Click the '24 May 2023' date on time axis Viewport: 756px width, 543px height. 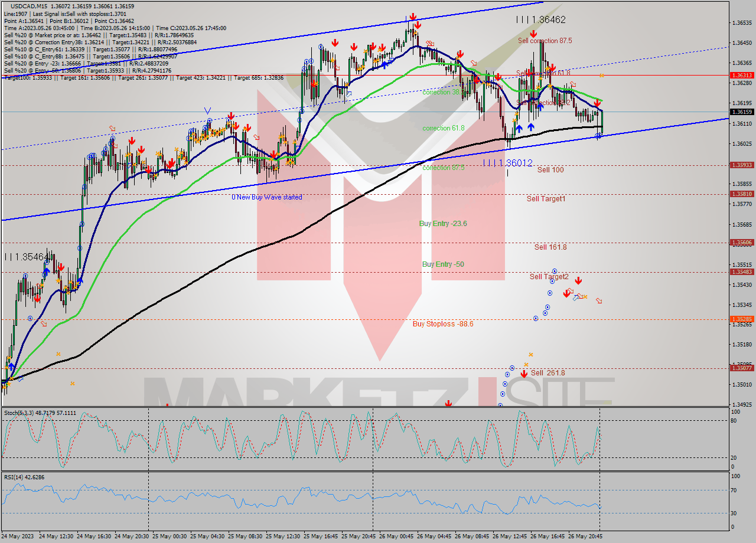pos(18,537)
